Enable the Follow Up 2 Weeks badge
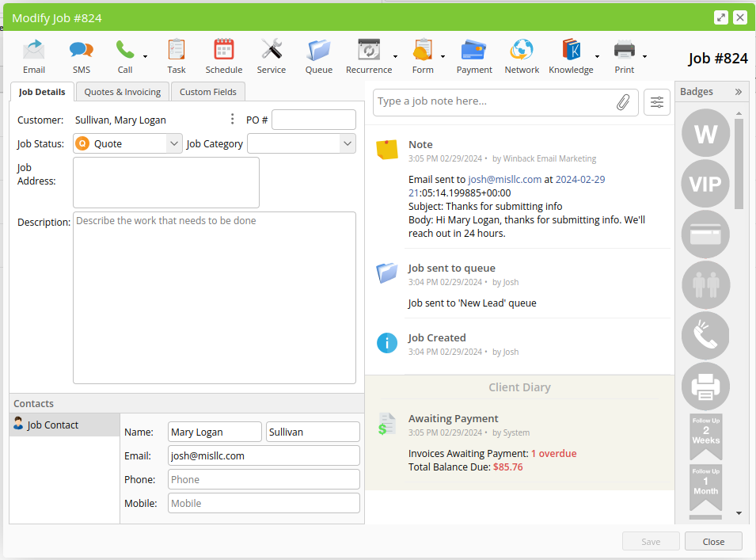Screen dimensions: 756x560 706,436
